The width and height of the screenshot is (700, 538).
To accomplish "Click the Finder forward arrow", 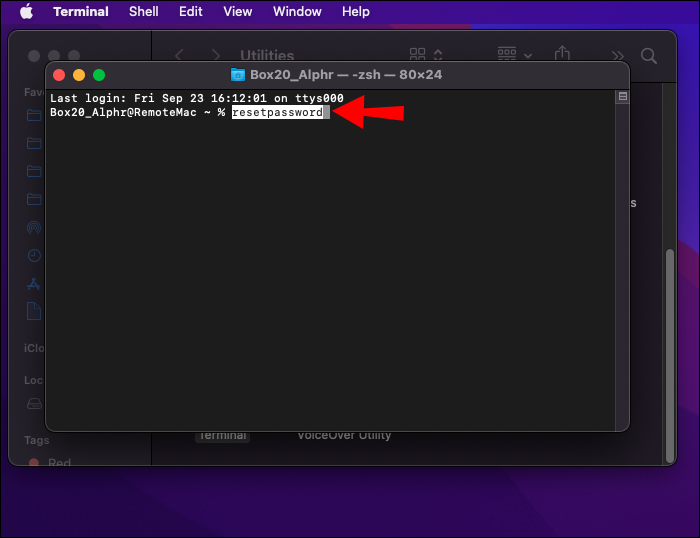I will pos(216,55).
